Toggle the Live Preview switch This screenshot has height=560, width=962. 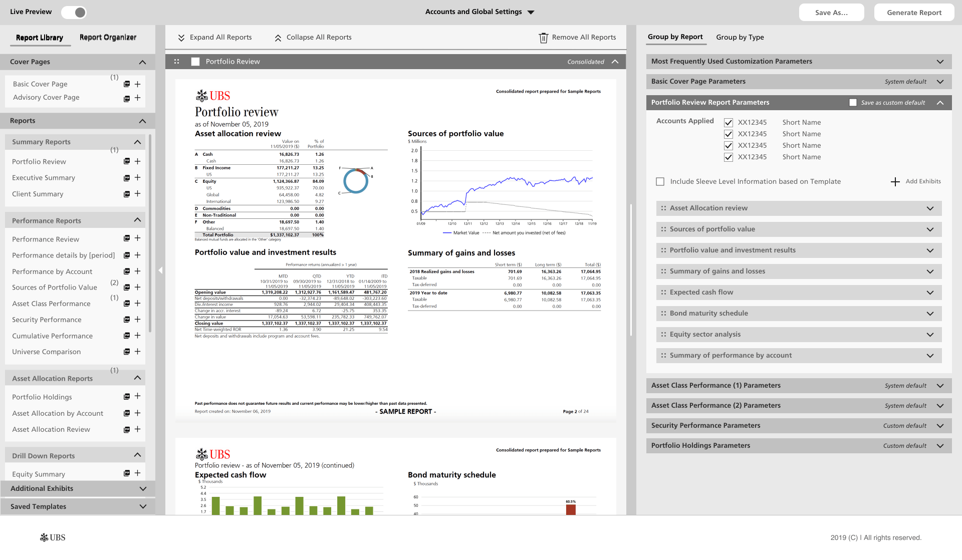(74, 12)
